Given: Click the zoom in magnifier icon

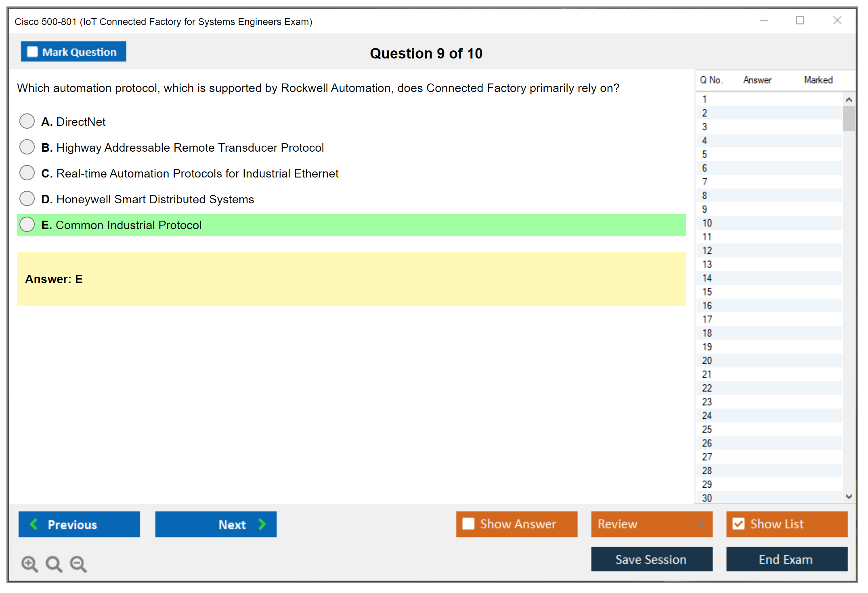Looking at the screenshot, I should point(29,564).
